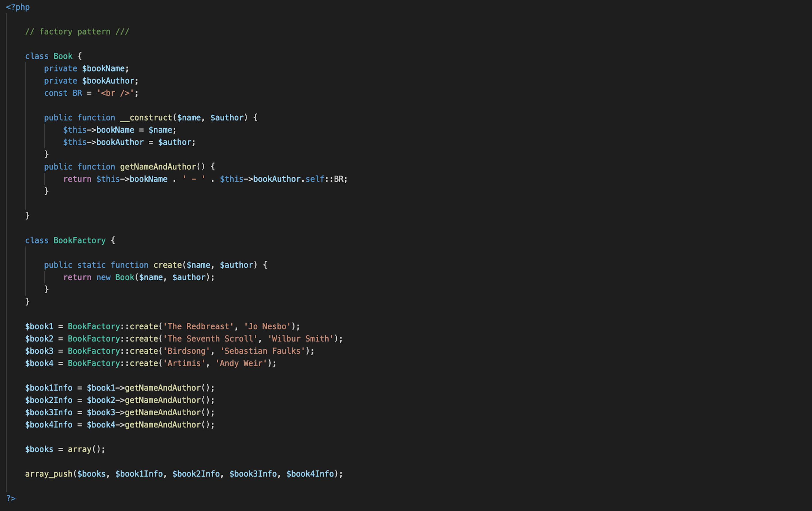Click the opening <?php tag

(x=18, y=7)
